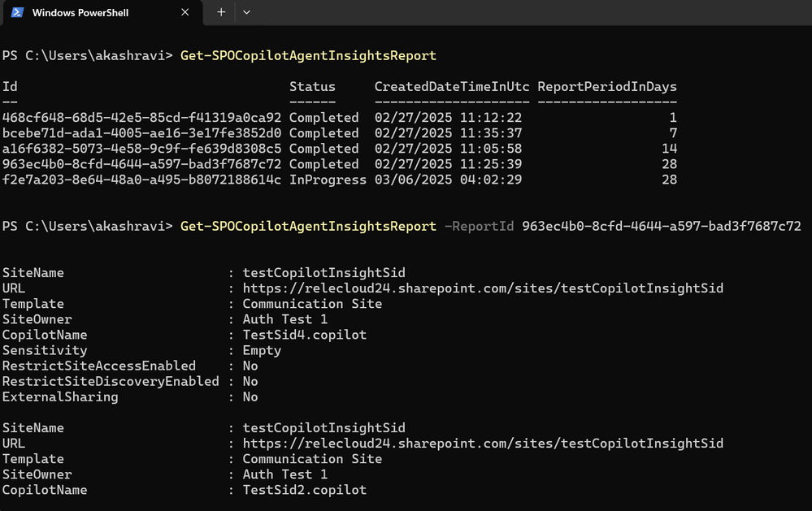The image size is (812, 511).
Task: Select the Windows PowerShell tab title
Action: 80,12
